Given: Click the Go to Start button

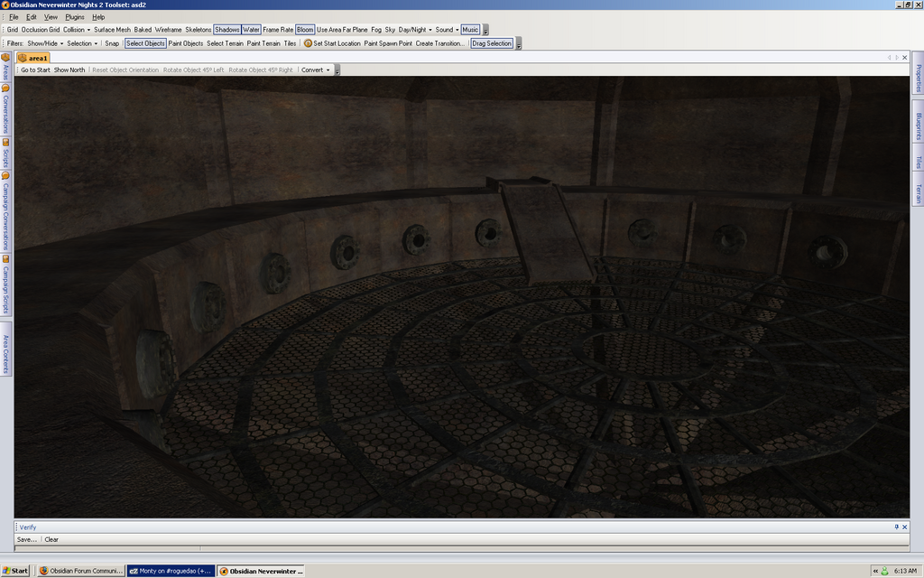Looking at the screenshot, I should click(35, 70).
